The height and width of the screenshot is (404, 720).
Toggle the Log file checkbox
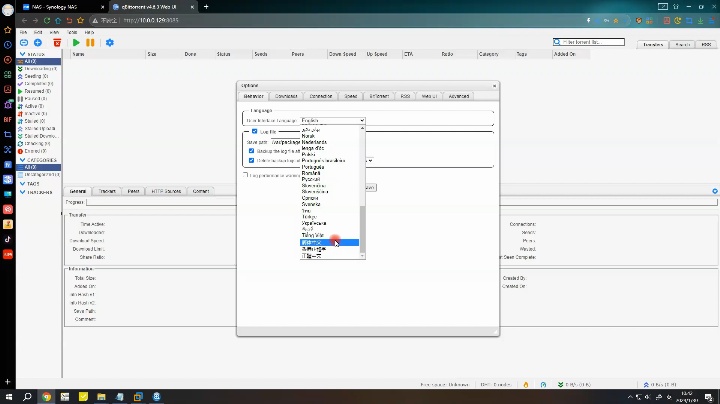click(x=254, y=131)
